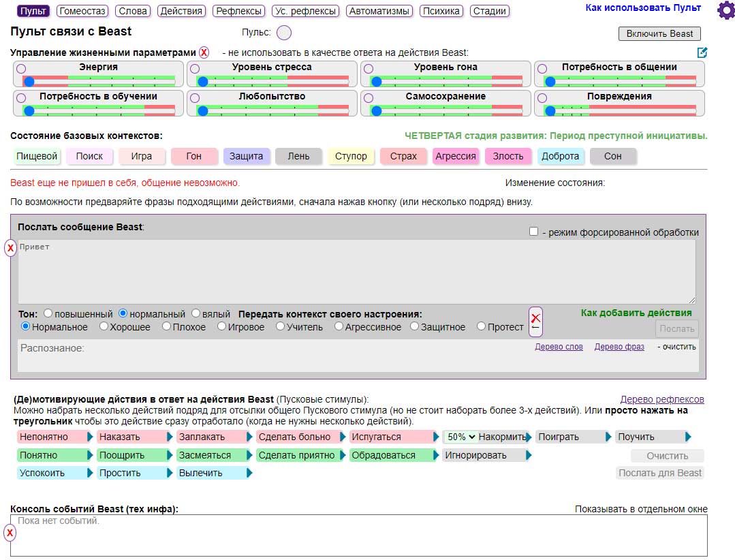Click red X next to Управление жизненными параметрами
Image resolution: width=735 pixels, height=560 pixels.
tap(204, 52)
